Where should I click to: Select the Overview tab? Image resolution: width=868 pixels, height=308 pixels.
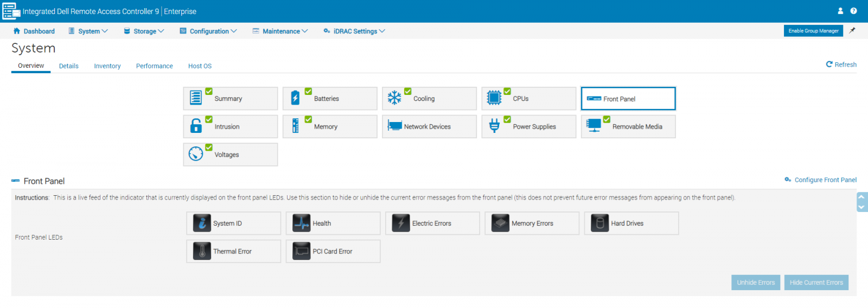click(31, 66)
